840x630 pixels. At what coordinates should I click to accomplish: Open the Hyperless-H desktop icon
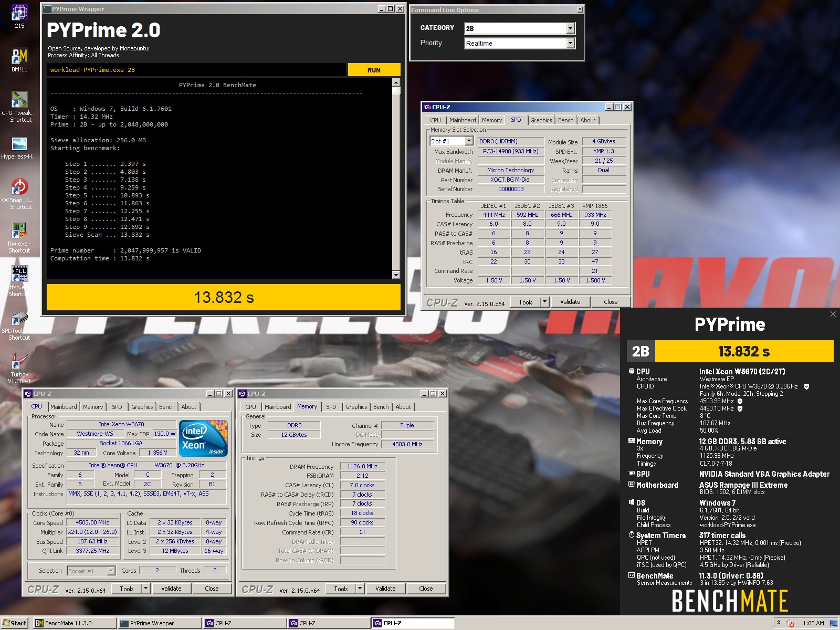click(19, 144)
